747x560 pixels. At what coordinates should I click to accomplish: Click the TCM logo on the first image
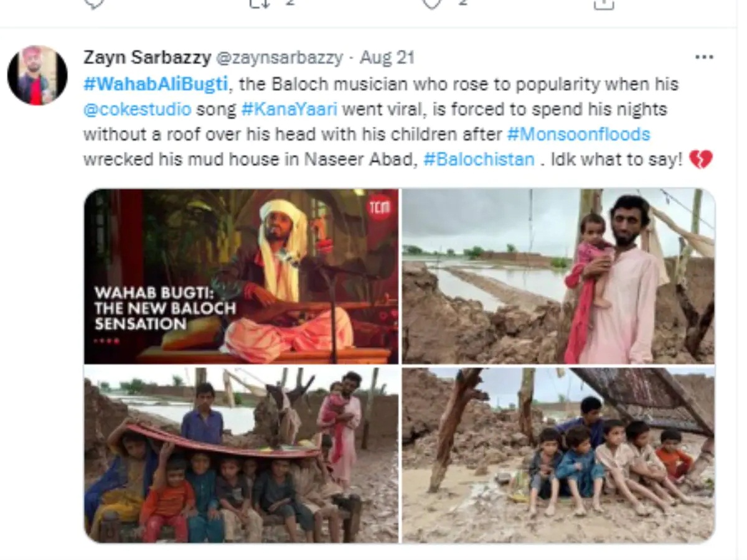pos(379,207)
